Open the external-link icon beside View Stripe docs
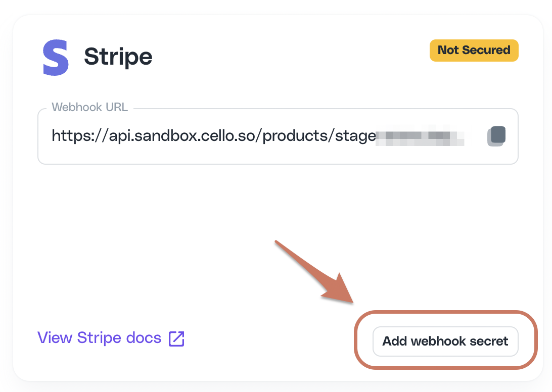Screen dimensions: 552x392 coord(176,338)
